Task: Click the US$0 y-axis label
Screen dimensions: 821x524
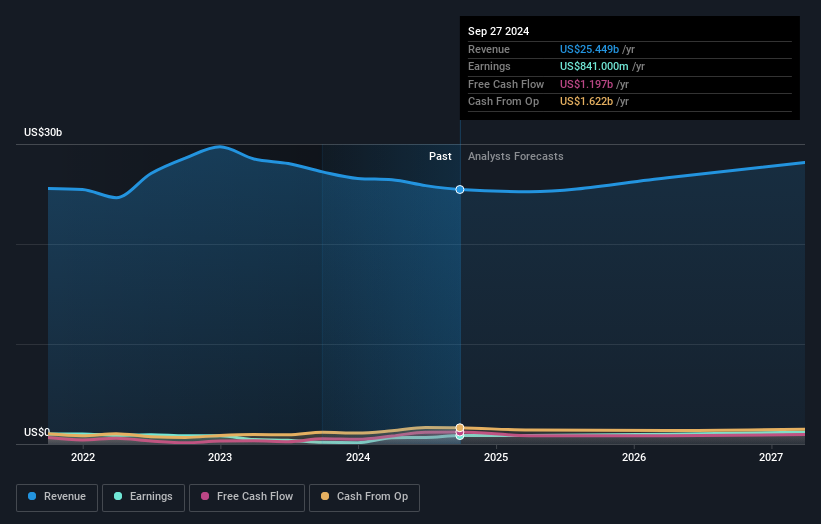Action: tap(37, 432)
